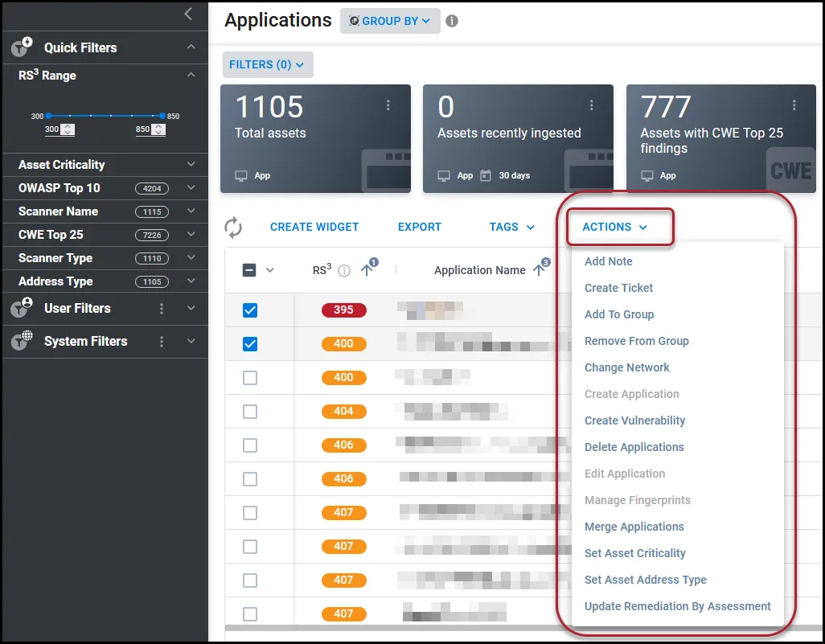The width and height of the screenshot is (825, 644).
Task: Click the 777 CWE Top 25 findings card
Action: [720, 139]
